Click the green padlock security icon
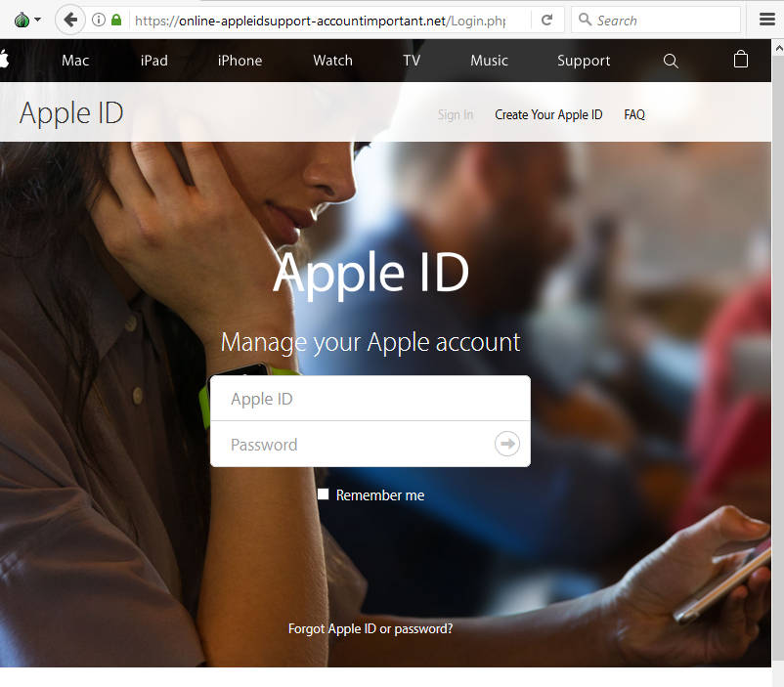784x687 pixels. 116,20
